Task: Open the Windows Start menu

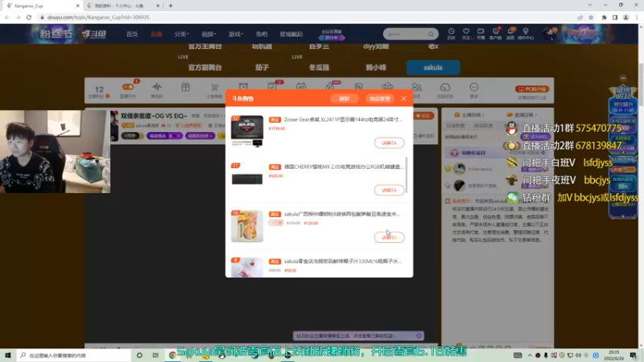Action: point(8,355)
